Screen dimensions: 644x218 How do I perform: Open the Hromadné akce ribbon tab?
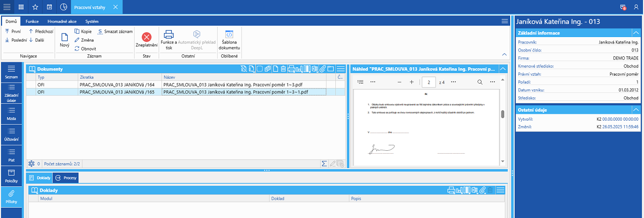pos(63,21)
